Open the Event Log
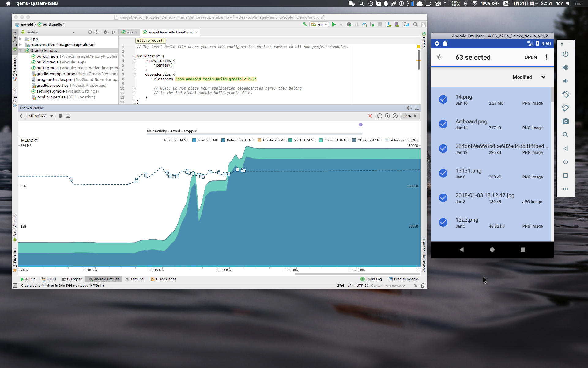588x368 pixels. click(371, 279)
